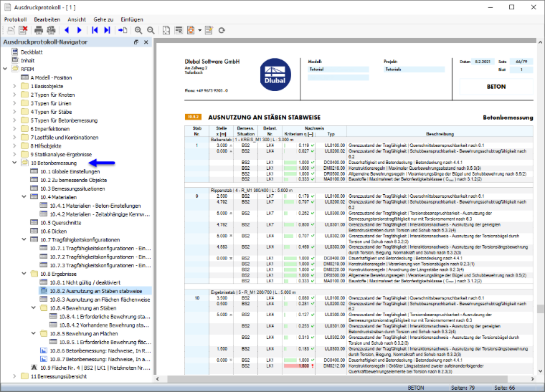This screenshot has height=392, width=545.
Task: Click the go-to-page arrow icon
Action: point(123,30)
